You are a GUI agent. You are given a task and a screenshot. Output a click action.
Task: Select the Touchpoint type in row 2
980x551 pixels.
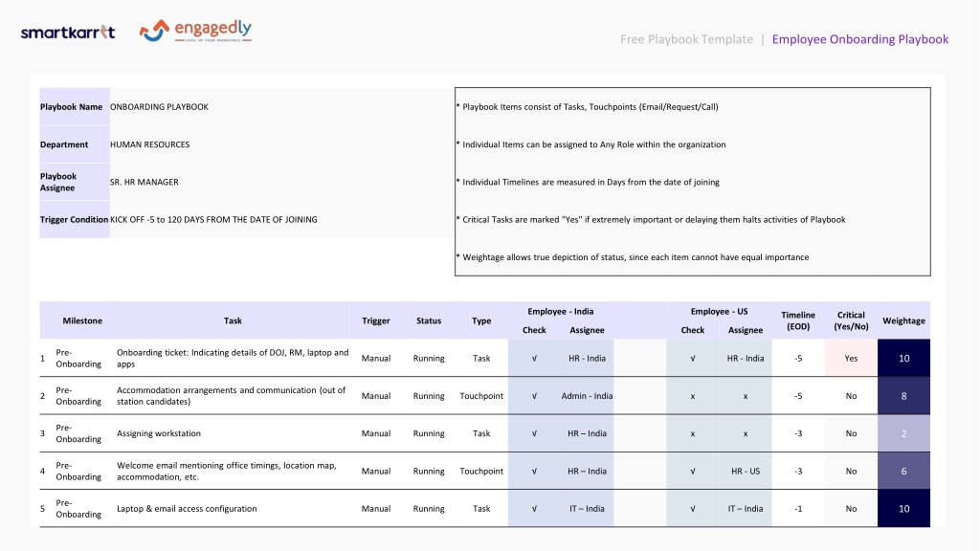tap(481, 395)
